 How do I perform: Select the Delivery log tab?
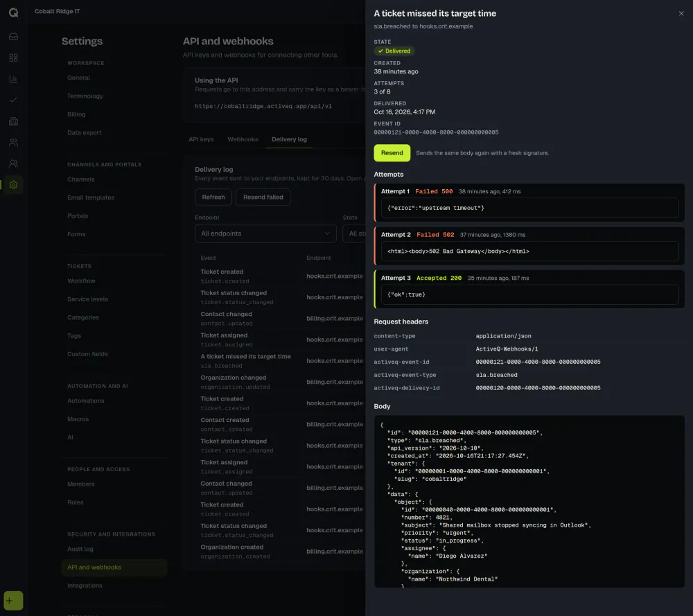[x=289, y=139]
